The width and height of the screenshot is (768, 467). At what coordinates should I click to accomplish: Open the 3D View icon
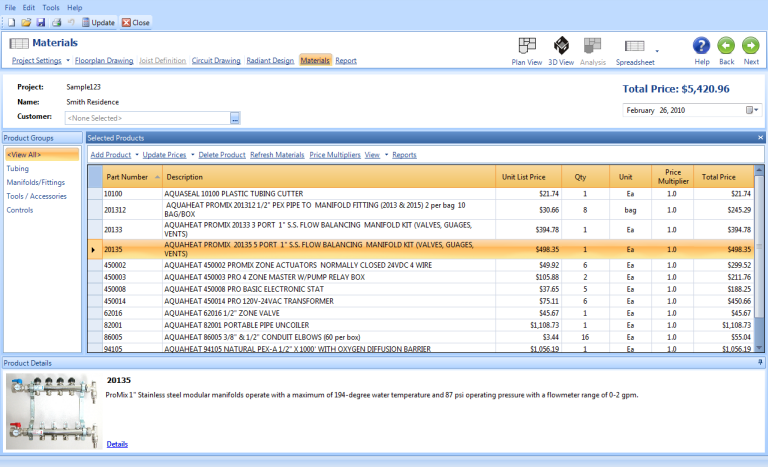[561, 51]
